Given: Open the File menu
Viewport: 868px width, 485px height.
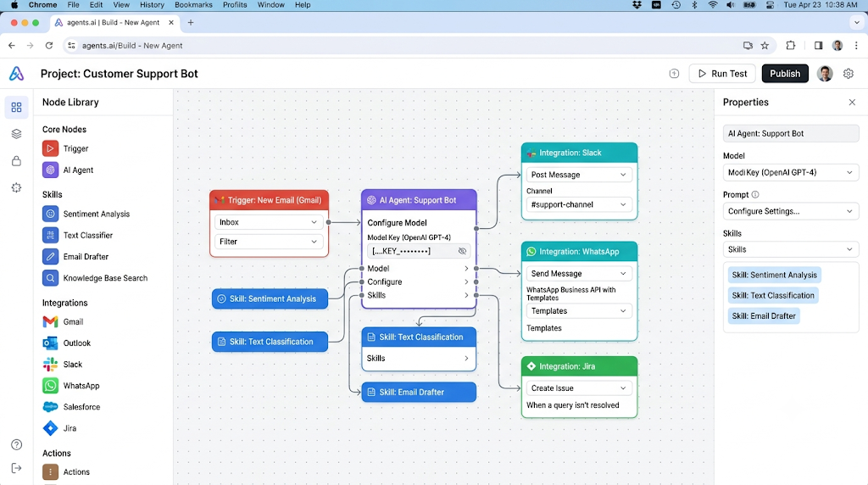Looking at the screenshot, I should click(x=73, y=4).
